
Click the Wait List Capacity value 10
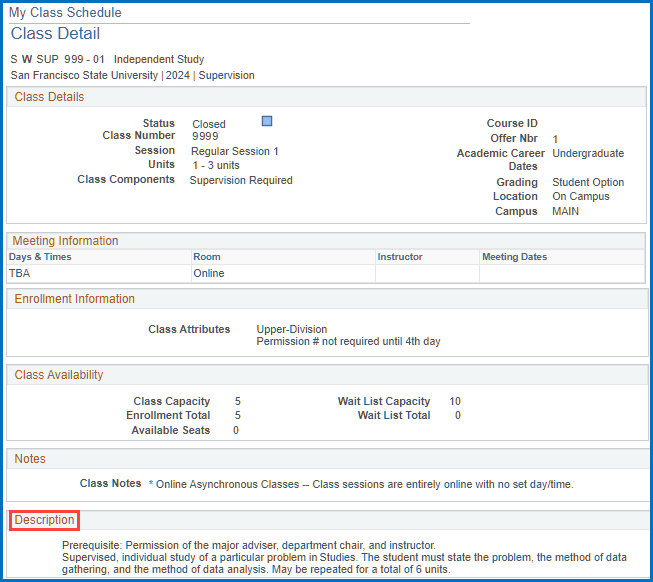[x=455, y=401]
